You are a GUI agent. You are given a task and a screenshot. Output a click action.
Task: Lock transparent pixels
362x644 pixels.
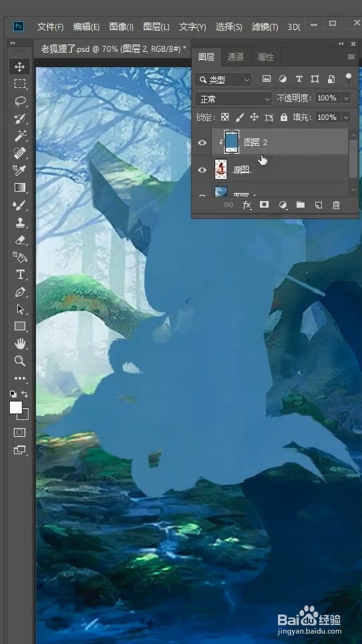[x=224, y=118]
